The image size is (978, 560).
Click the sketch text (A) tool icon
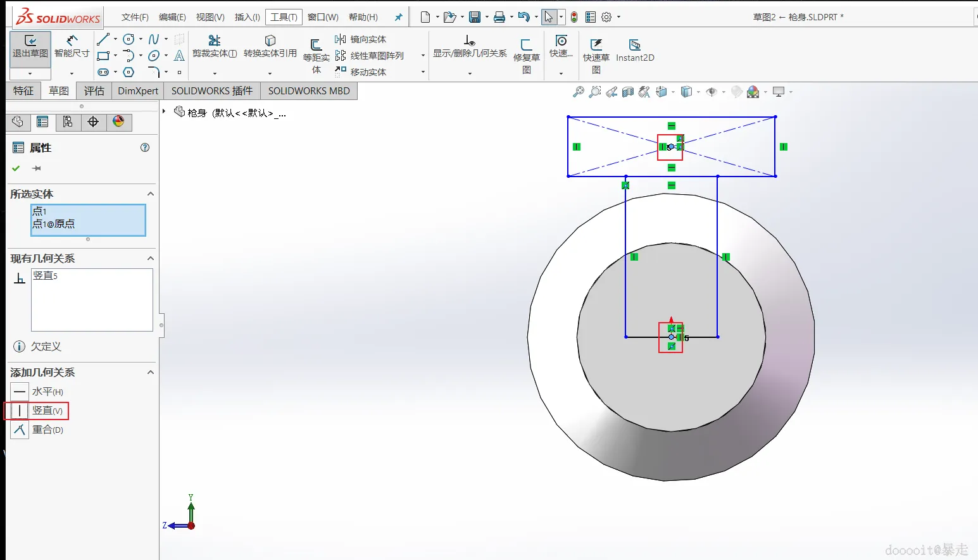click(x=179, y=56)
